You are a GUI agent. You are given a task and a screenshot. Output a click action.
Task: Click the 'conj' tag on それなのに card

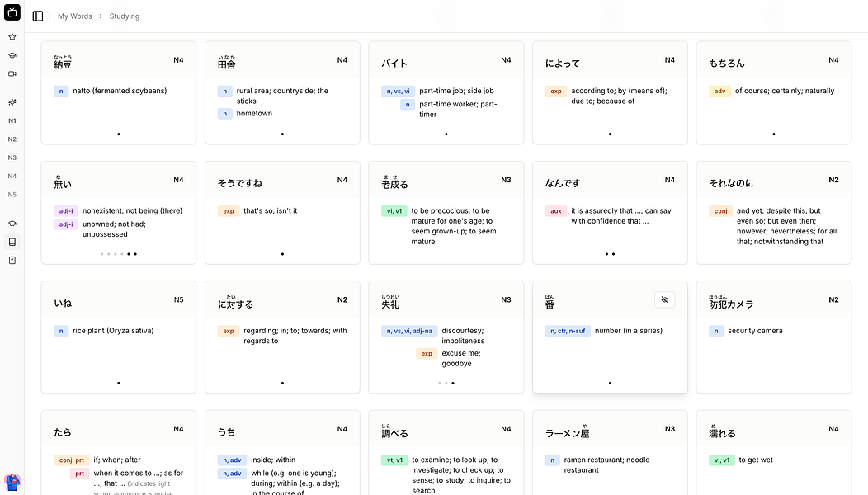click(721, 211)
